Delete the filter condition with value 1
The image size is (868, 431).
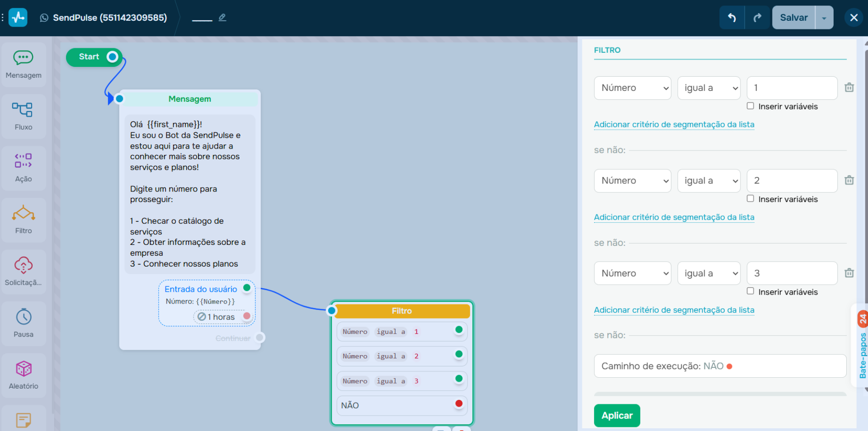click(849, 88)
